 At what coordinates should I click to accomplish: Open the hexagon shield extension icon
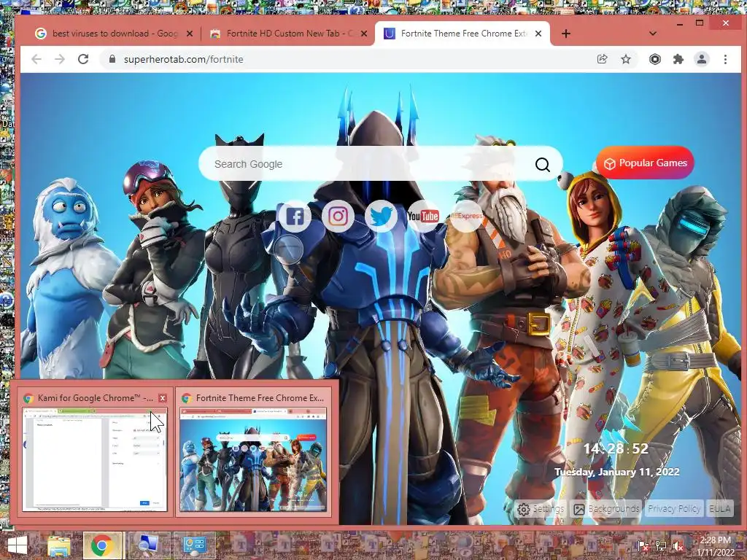click(655, 59)
